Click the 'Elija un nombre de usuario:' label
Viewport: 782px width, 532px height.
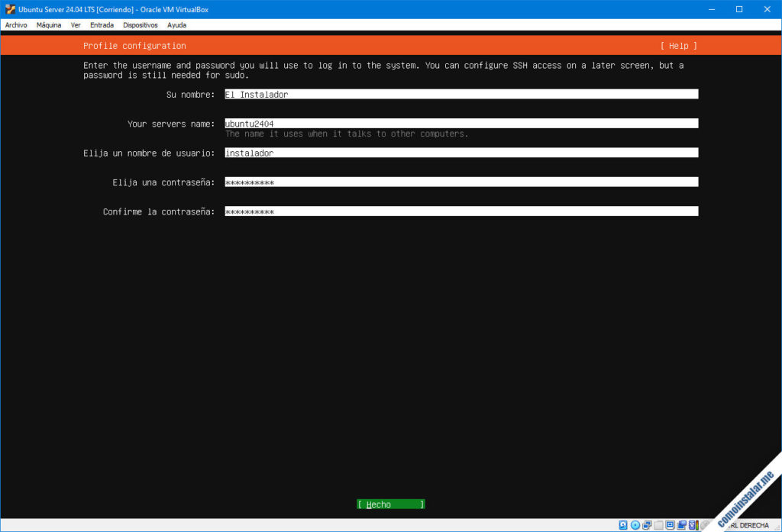click(x=149, y=153)
